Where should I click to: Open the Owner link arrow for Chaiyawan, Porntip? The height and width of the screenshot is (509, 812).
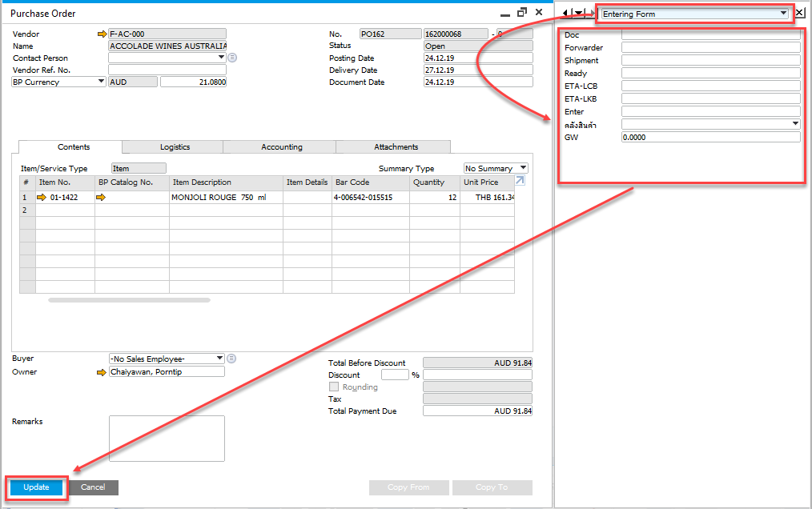[102, 372]
